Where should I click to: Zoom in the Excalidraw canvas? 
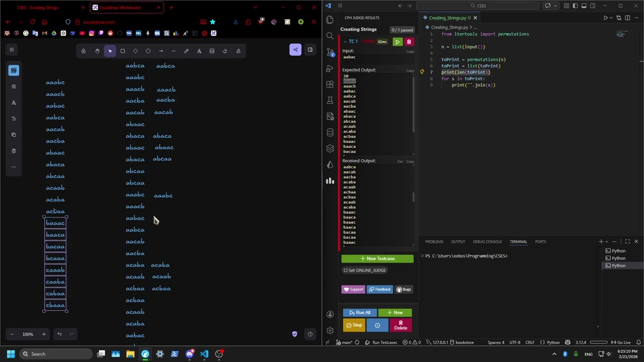[44, 334]
